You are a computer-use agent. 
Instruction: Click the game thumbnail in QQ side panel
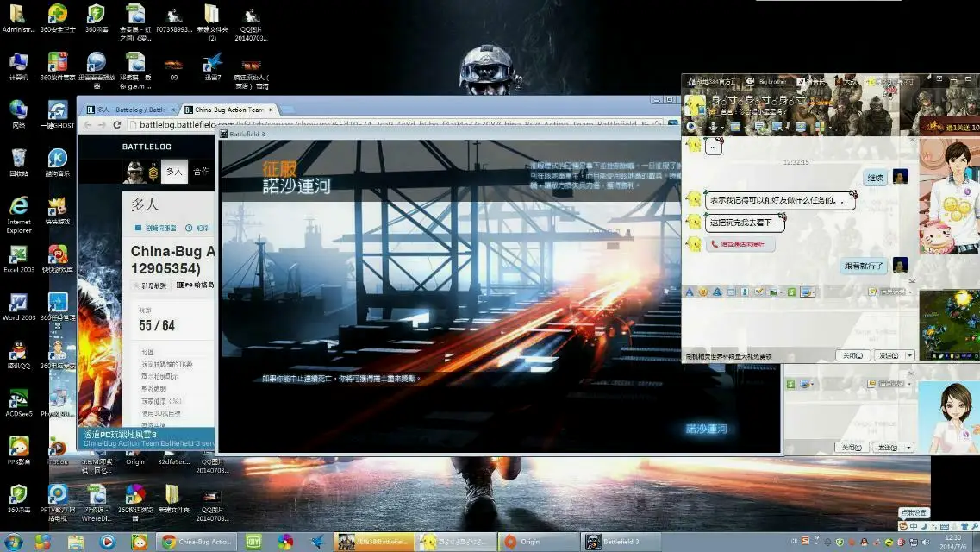coord(949,325)
